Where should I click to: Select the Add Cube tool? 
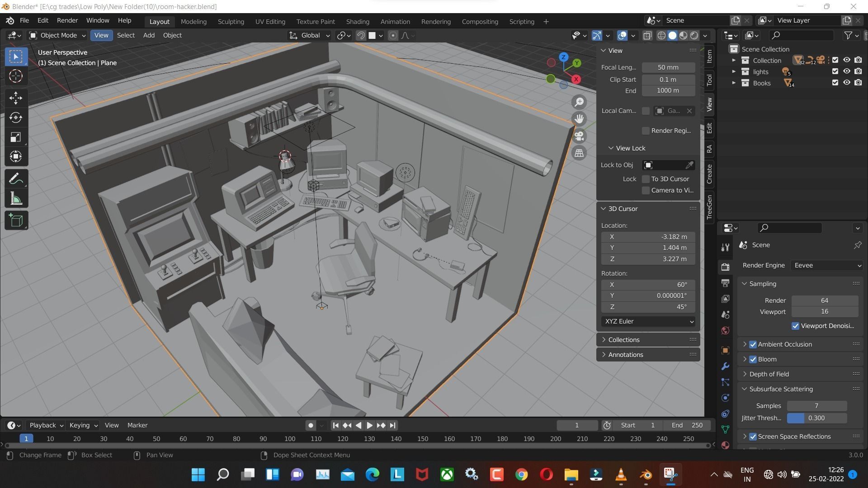pyautogui.click(x=16, y=221)
